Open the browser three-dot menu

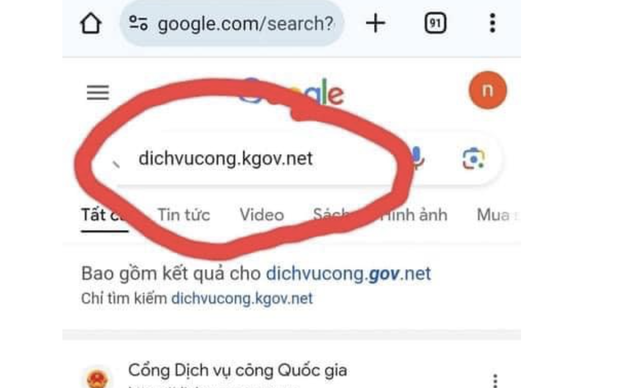[492, 23]
